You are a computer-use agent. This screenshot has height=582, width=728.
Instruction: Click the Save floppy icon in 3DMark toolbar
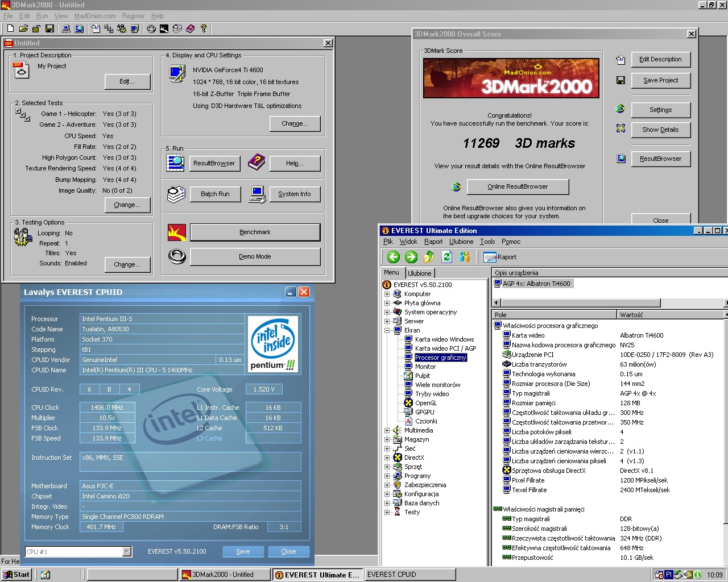pyautogui.click(x=49, y=28)
